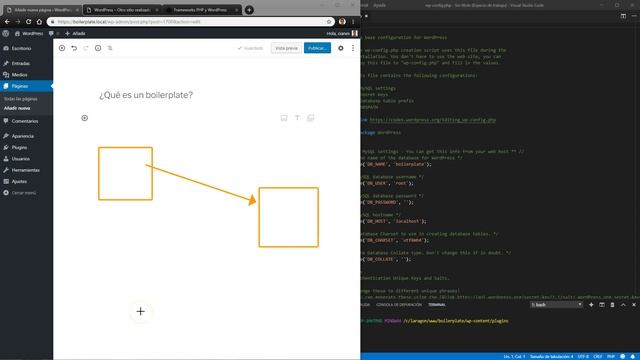Click the Publicar button
Screen dimensions: 640x360
coord(317,48)
